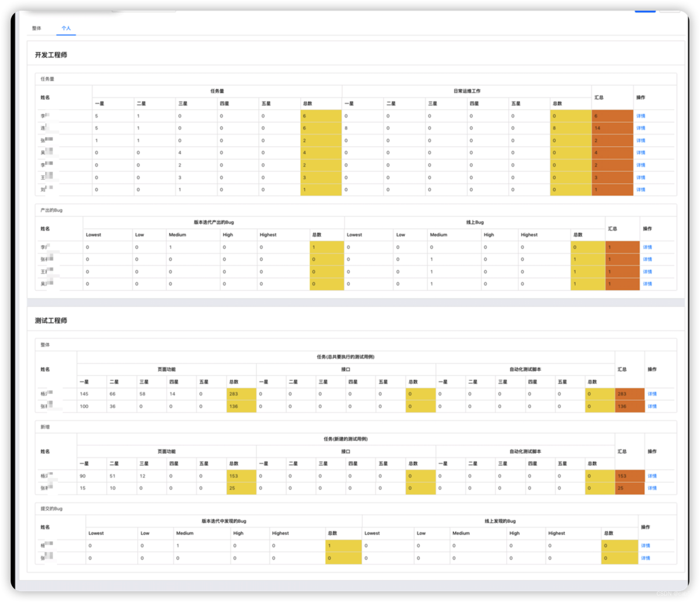Click the 线上Bug column group header
This screenshot has width=700, height=602.
[x=475, y=222]
